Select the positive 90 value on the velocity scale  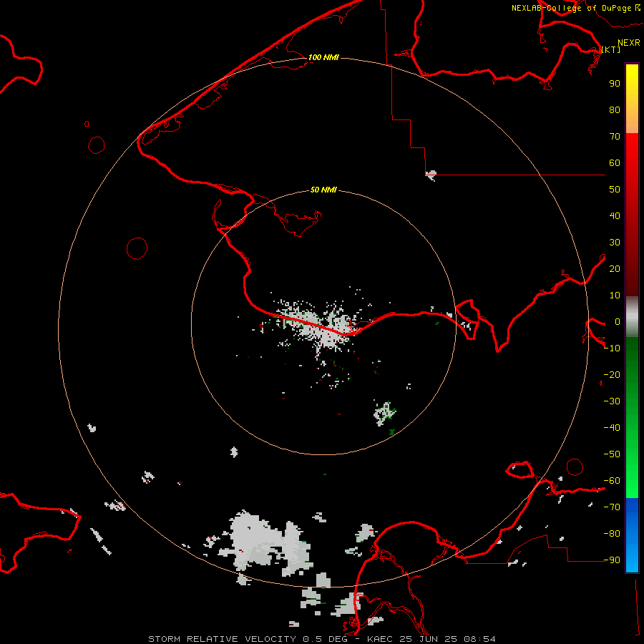615,84
